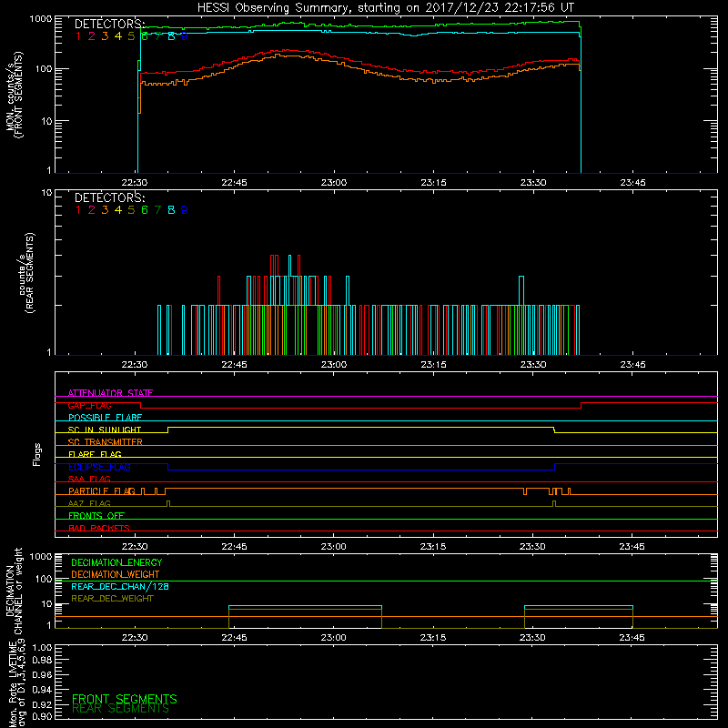This screenshot has width=728, height=728.
Task: Click the rear segments y-axis title
Action: [x=26, y=272]
